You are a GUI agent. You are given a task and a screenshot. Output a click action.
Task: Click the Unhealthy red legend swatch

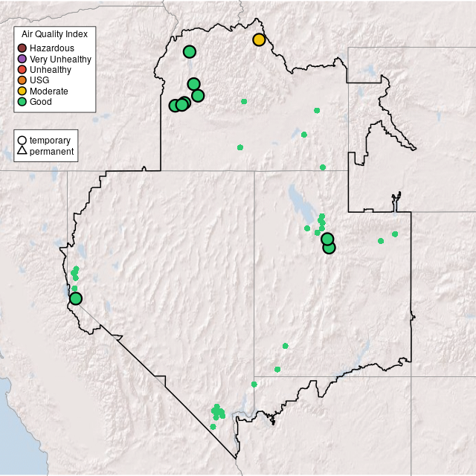point(22,69)
